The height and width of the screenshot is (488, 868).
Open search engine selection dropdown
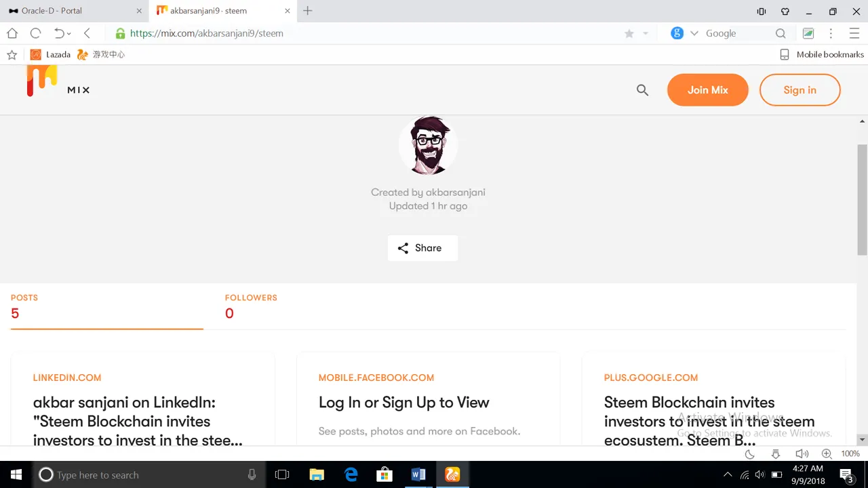[694, 33]
